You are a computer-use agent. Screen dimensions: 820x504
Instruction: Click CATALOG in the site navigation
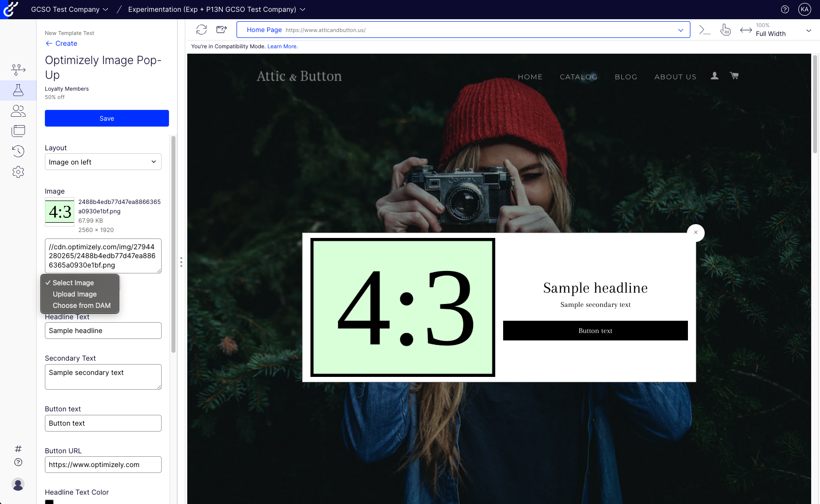[x=579, y=77]
